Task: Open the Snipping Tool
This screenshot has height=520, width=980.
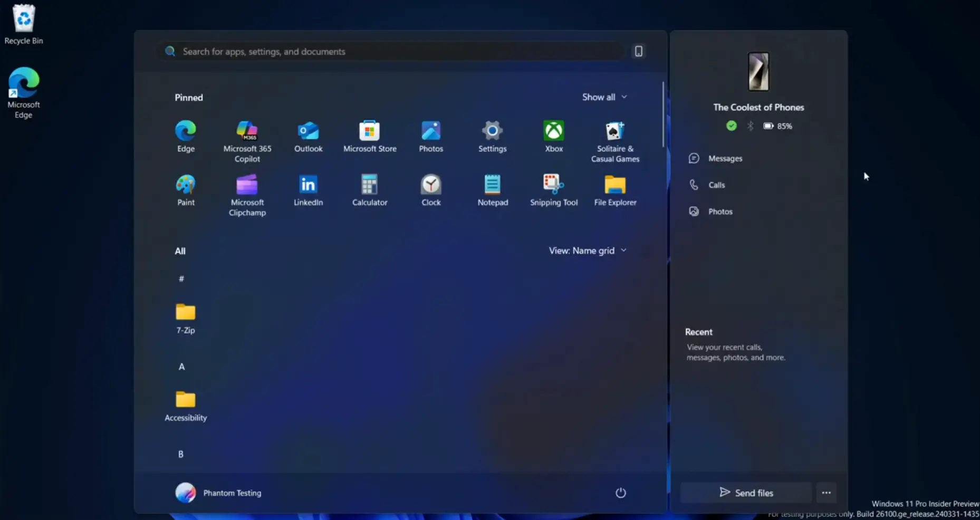Action: [554, 190]
